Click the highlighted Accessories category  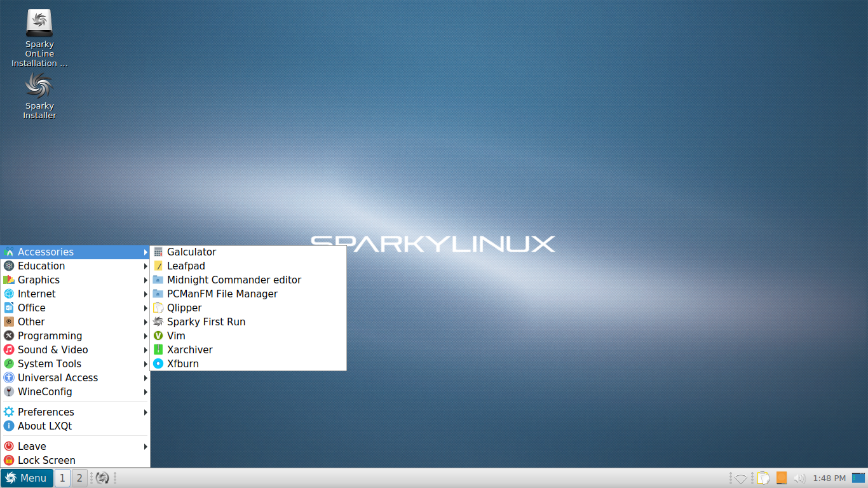(x=75, y=252)
